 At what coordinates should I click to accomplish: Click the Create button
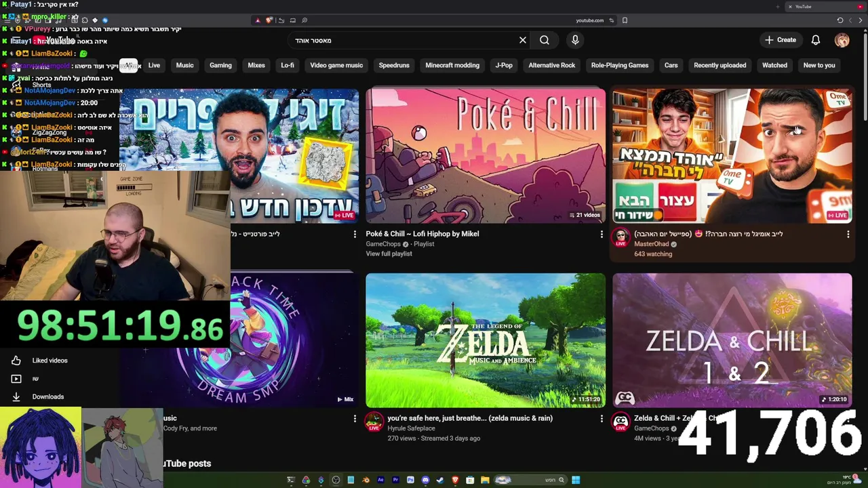pos(781,40)
